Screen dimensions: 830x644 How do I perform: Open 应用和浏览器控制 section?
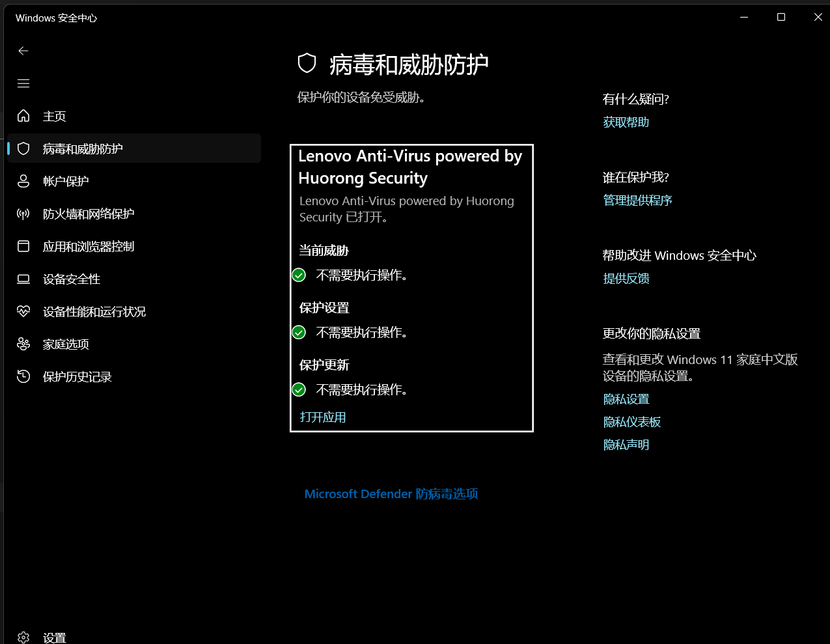click(x=89, y=246)
